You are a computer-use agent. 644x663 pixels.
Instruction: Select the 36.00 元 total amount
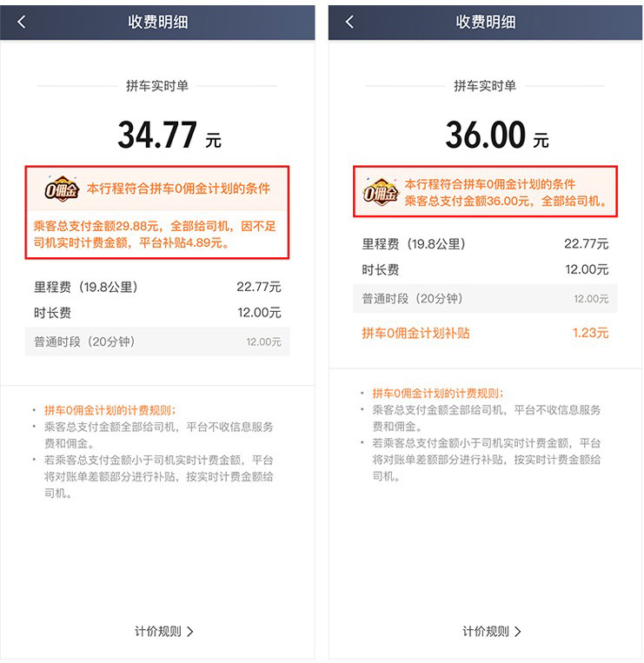497,135
